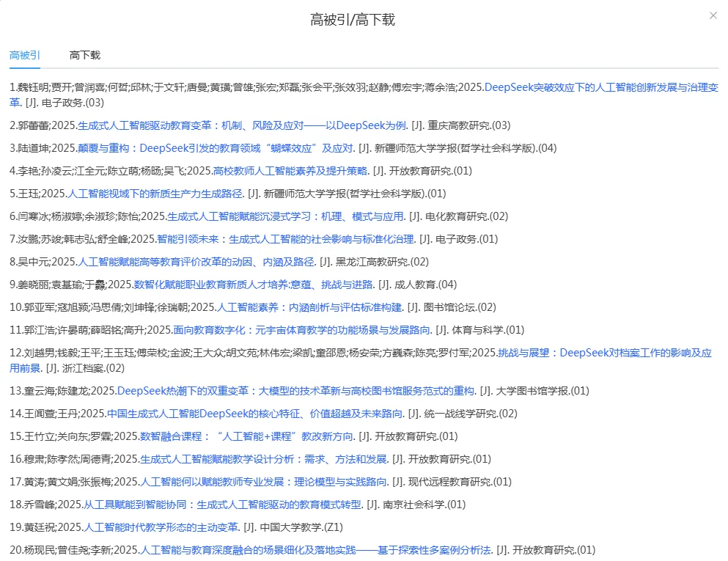Open 数智化赋能职业教育新质人才培养 link
The height and width of the screenshot is (561, 728).
pos(254,285)
